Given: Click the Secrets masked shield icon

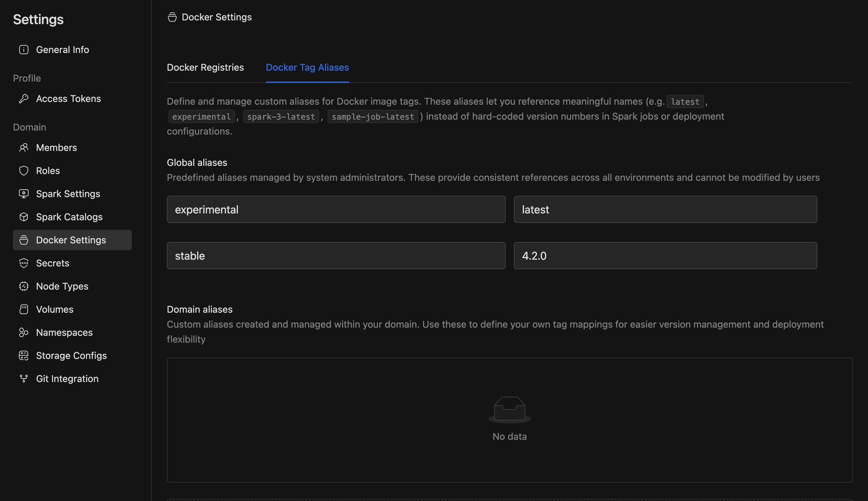Looking at the screenshot, I should [24, 263].
